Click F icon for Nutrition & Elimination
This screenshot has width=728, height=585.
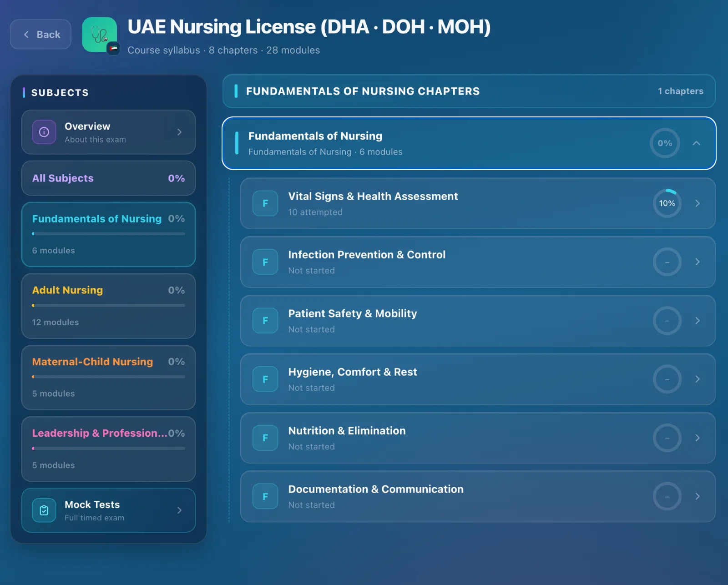tap(265, 438)
